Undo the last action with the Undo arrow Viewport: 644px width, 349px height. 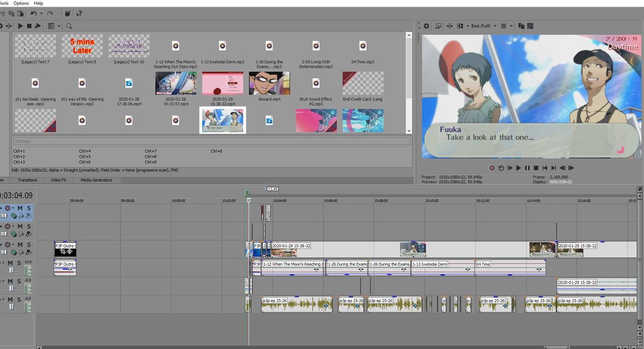(33, 13)
